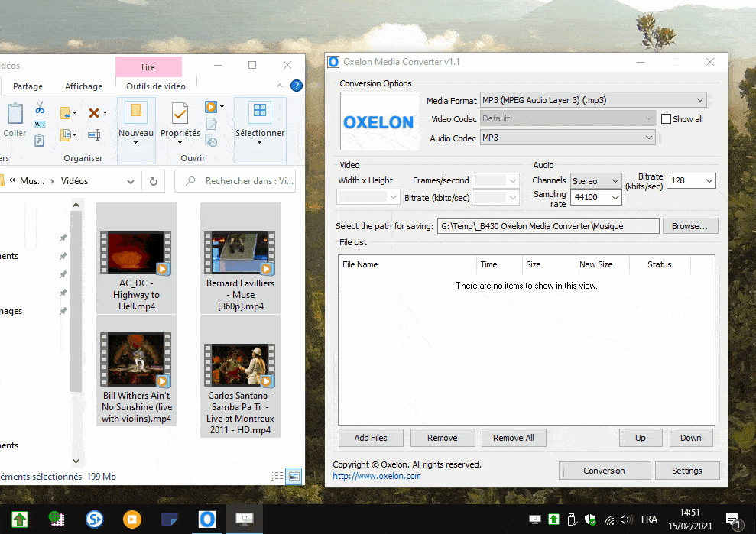Expand the Nouveau dropdown arrow
Image resolution: width=756 pixels, height=534 pixels.
tap(135, 143)
